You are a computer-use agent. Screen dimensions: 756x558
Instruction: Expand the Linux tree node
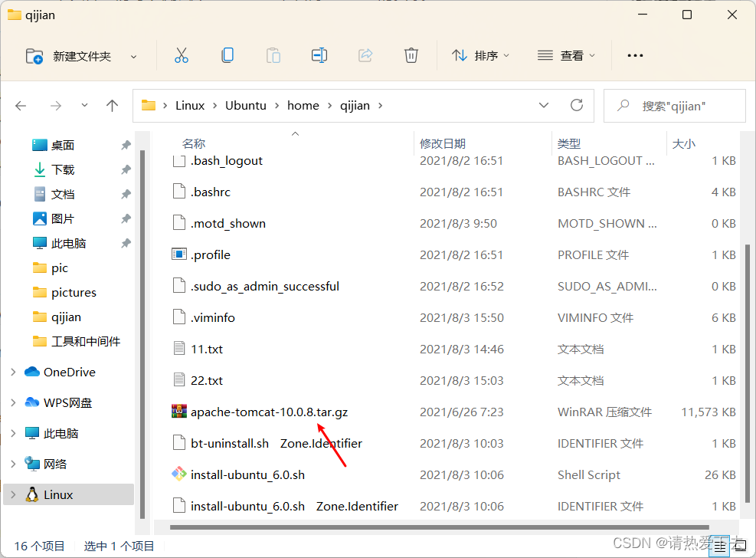click(13, 495)
